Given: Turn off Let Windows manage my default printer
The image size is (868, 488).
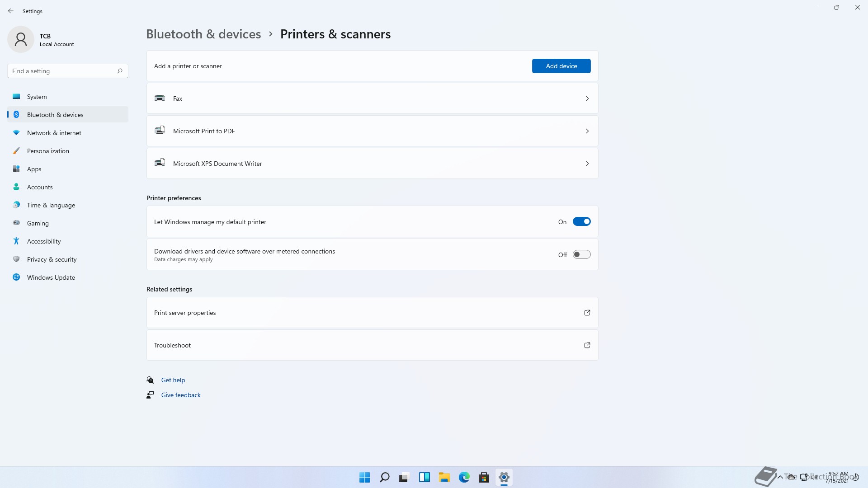Looking at the screenshot, I should [x=581, y=221].
